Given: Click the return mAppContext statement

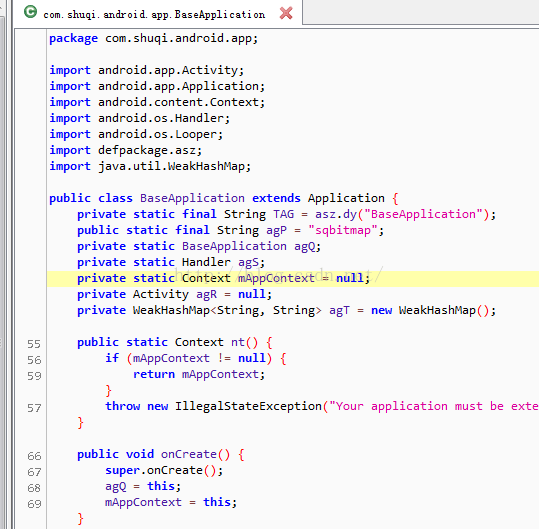Looking at the screenshot, I should (x=199, y=374).
